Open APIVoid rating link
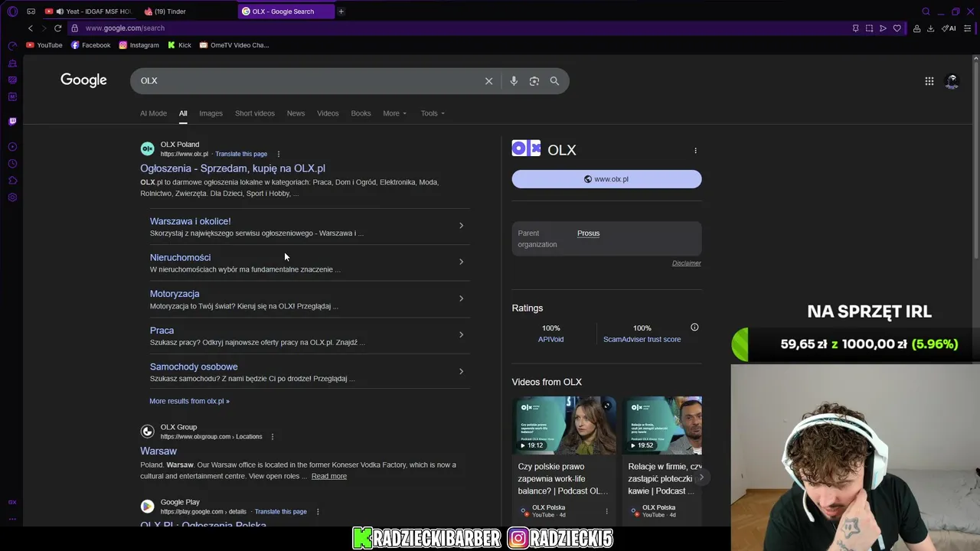The height and width of the screenshot is (551, 980). [550, 339]
